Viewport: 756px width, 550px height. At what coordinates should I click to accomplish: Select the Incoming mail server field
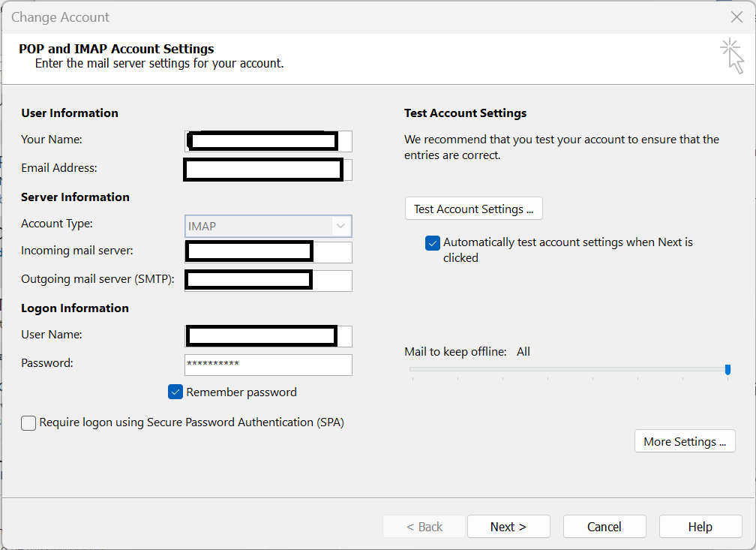[x=268, y=251]
